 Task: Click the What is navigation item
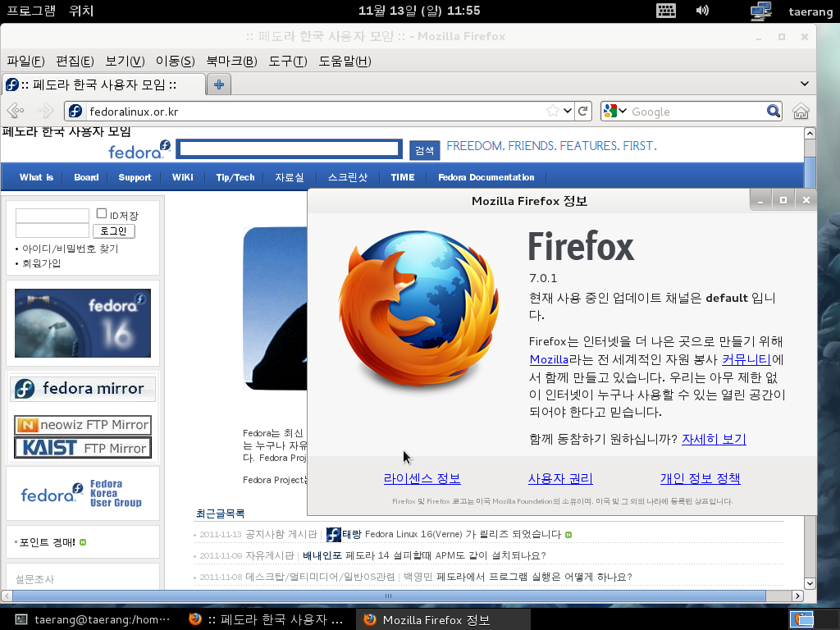(x=36, y=177)
